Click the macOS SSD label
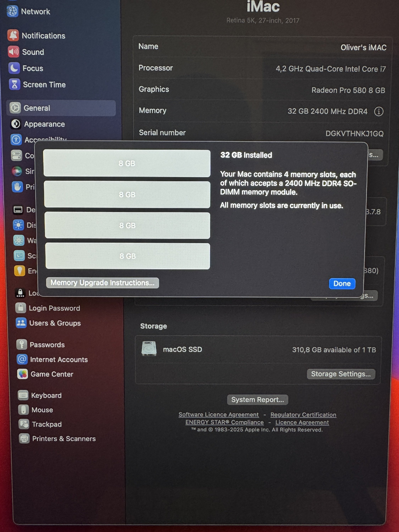This screenshot has height=532, width=399. [182, 349]
